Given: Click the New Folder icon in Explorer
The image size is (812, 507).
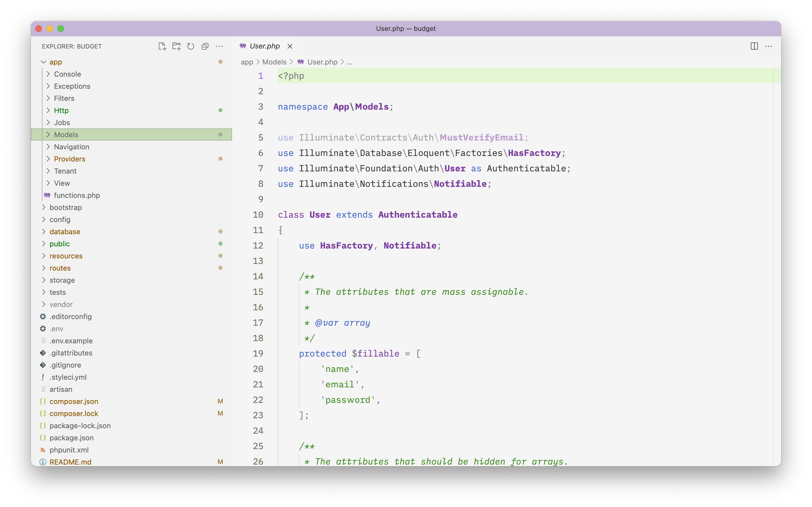Looking at the screenshot, I should tap(176, 46).
